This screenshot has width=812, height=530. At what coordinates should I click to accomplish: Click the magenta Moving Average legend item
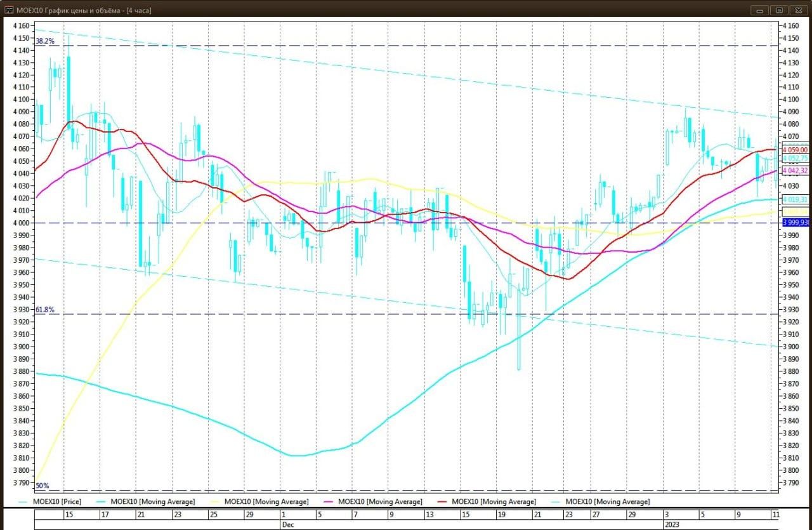380,501
